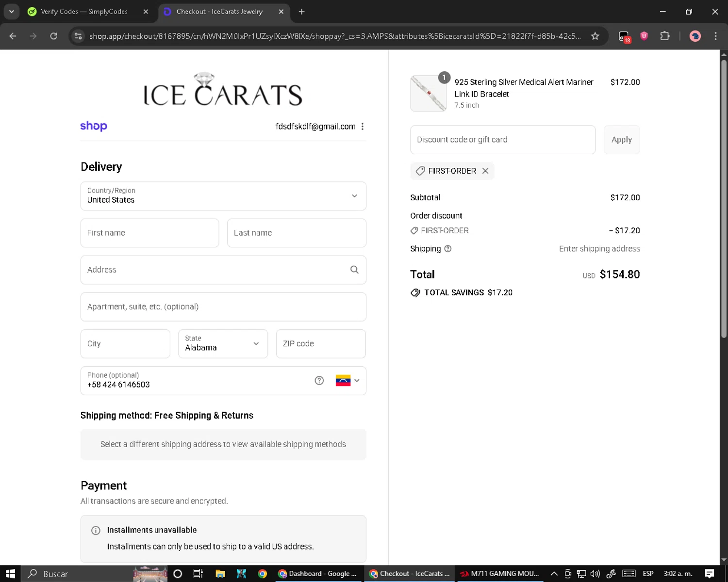Image resolution: width=728 pixels, height=582 pixels.
Task: Click the ZIP code field
Action: point(321,344)
